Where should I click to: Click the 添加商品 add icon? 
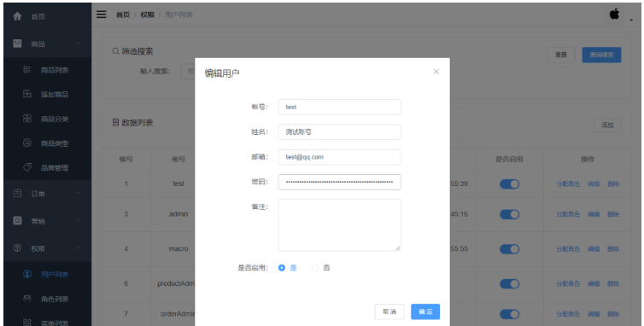(27, 94)
